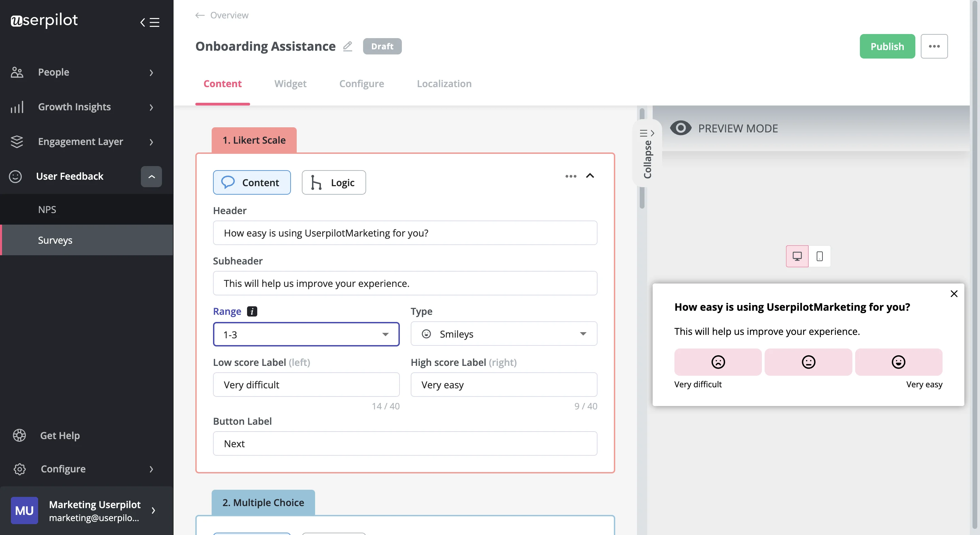Click the Get Help lifebuoy icon
980x535 pixels.
coord(19,435)
